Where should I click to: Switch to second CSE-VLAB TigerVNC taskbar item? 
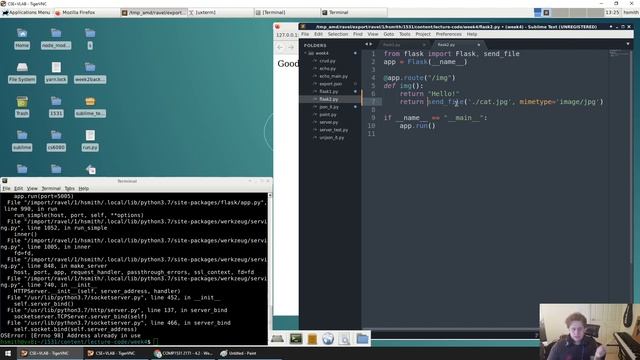[x=116, y=353]
